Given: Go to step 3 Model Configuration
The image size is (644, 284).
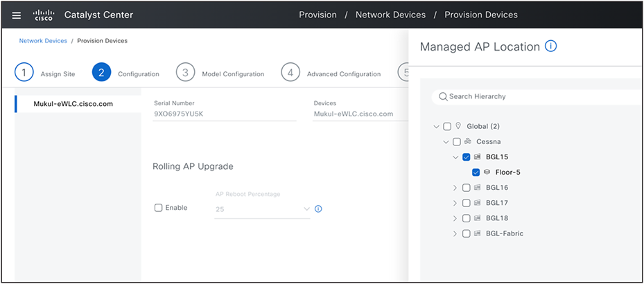Looking at the screenshot, I should [220, 73].
